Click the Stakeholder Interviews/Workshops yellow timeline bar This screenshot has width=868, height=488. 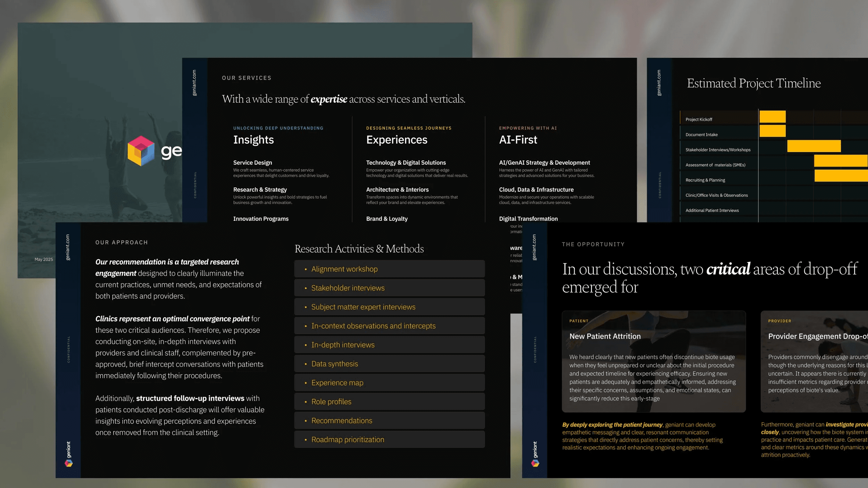click(813, 146)
